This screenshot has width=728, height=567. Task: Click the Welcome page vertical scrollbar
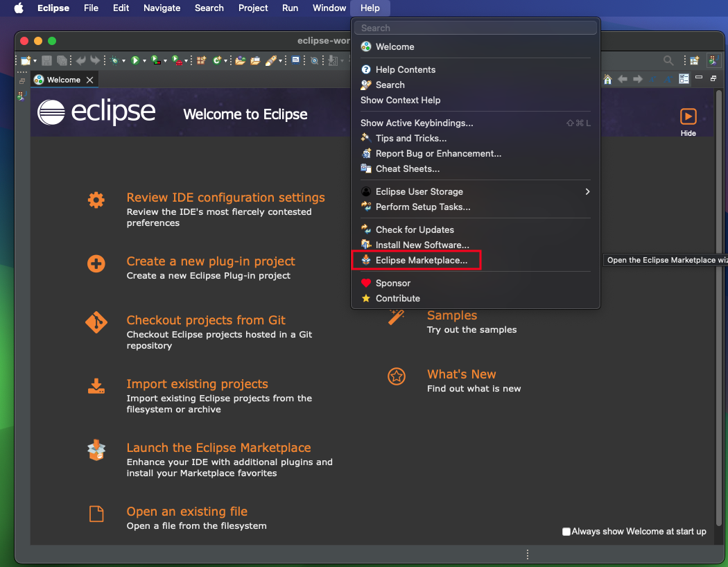[719, 308]
